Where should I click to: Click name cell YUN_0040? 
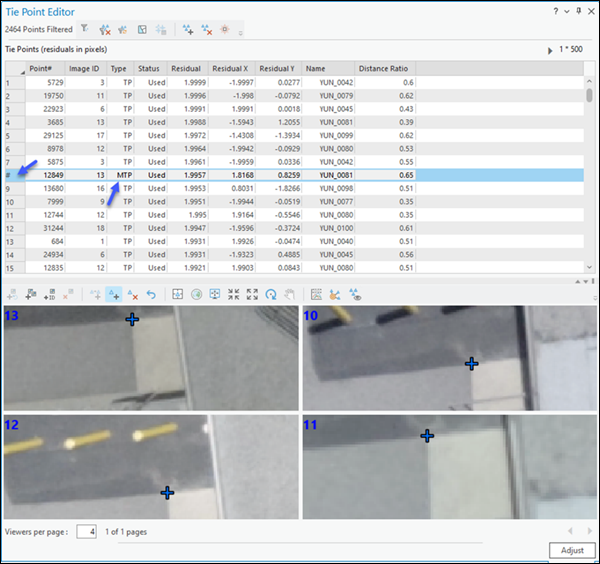(328, 241)
